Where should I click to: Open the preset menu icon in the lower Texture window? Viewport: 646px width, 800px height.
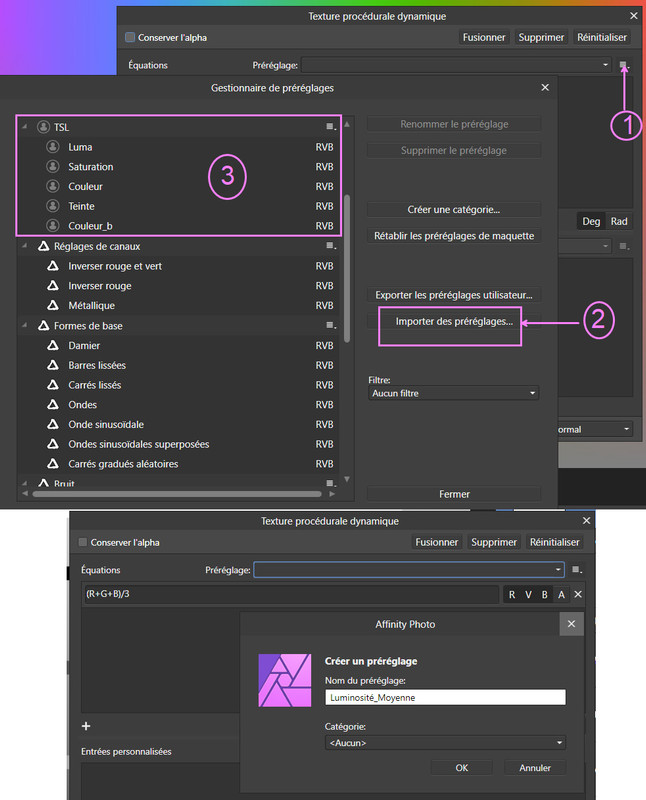point(577,569)
